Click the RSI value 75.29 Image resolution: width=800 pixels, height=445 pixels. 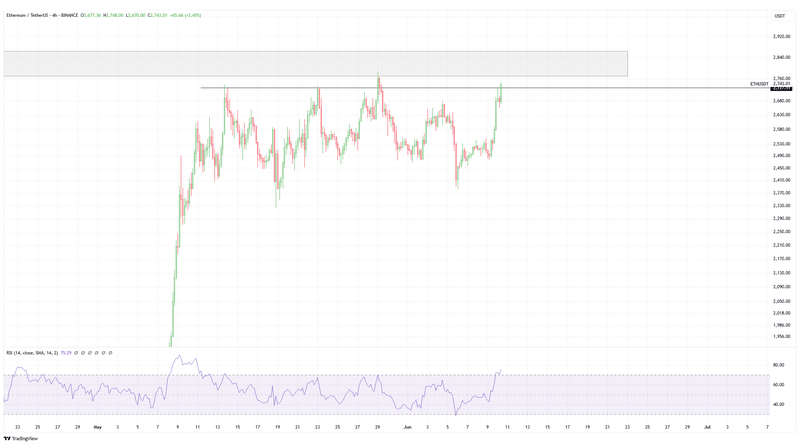tap(66, 353)
